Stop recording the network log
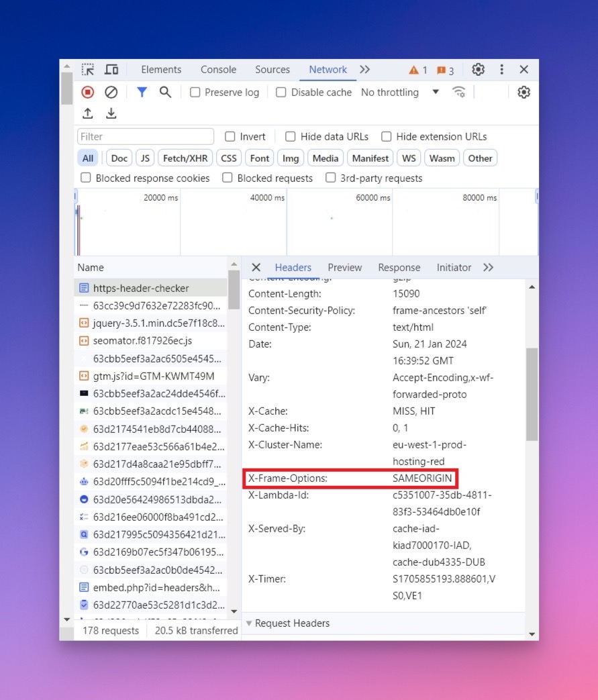This screenshot has height=700, width=598. pos(87,92)
